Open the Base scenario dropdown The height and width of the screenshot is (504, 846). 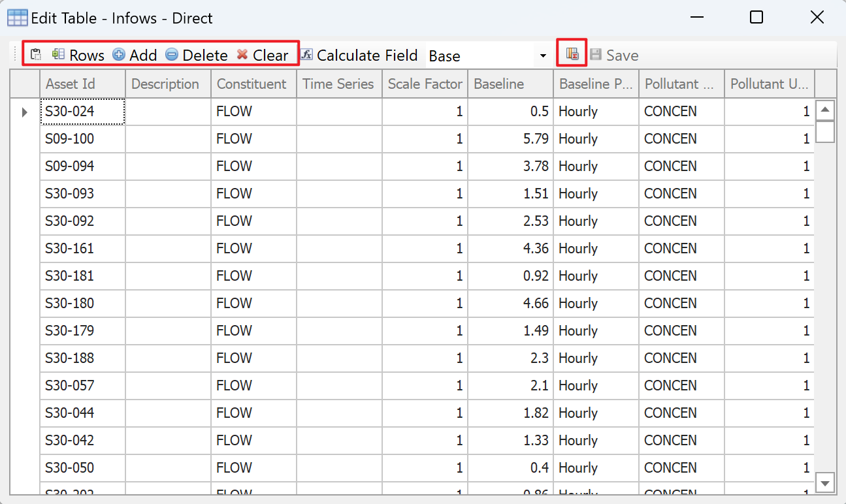[x=542, y=56]
